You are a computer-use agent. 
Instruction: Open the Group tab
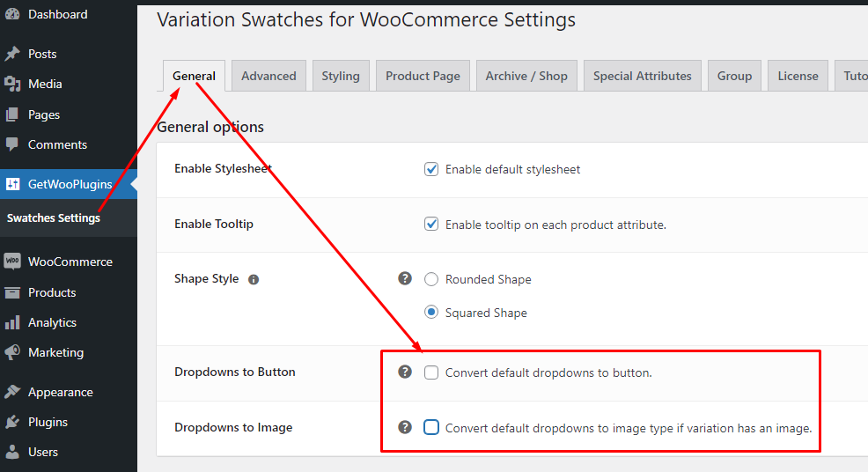pos(734,76)
